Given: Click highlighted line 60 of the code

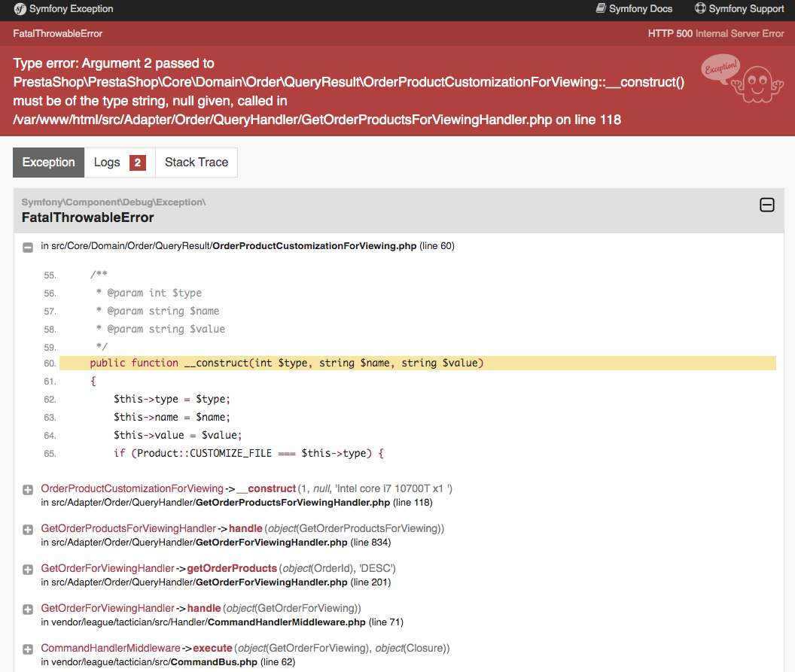Looking at the screenshot, I should pyautogui.click(x=417, y=363).
